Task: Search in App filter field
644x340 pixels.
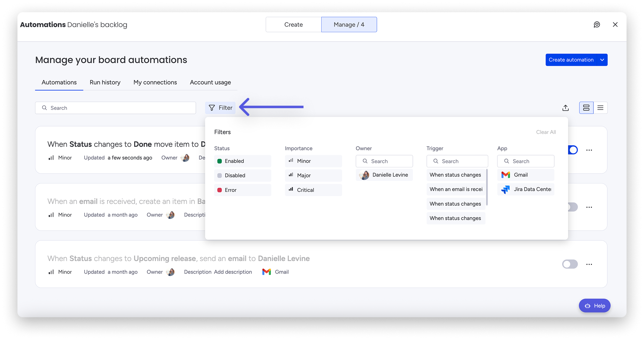Action: 526,161
